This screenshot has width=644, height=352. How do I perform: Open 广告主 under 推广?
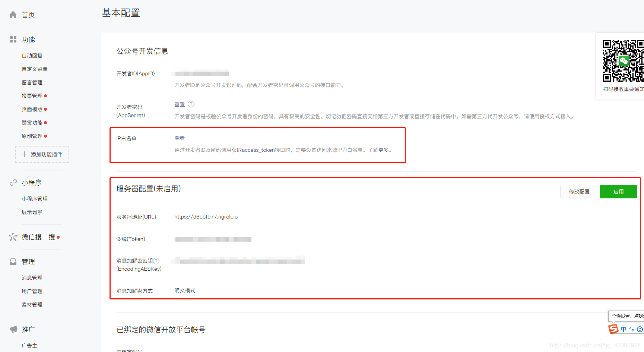coord(29,346)
